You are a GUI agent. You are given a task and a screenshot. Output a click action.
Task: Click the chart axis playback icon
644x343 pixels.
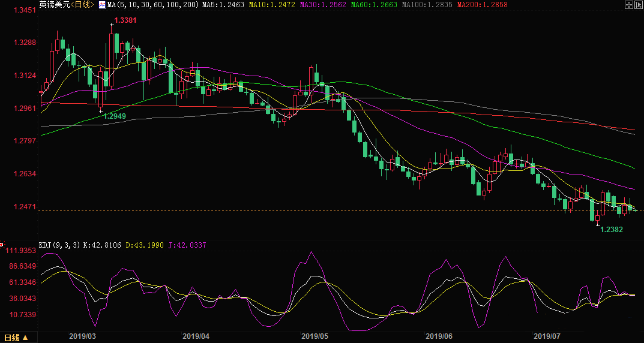coord(639,5)
